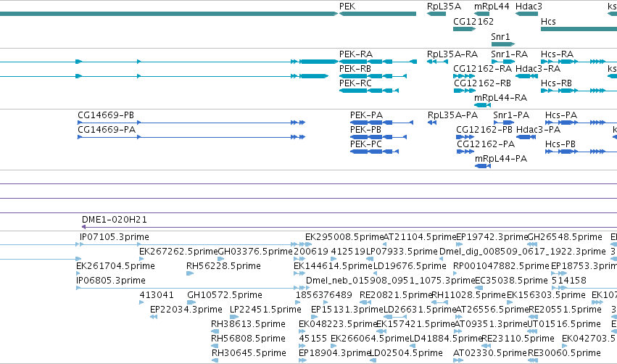
Task: Select the GH03376.5prime EST label
Action: pos(255,252)
